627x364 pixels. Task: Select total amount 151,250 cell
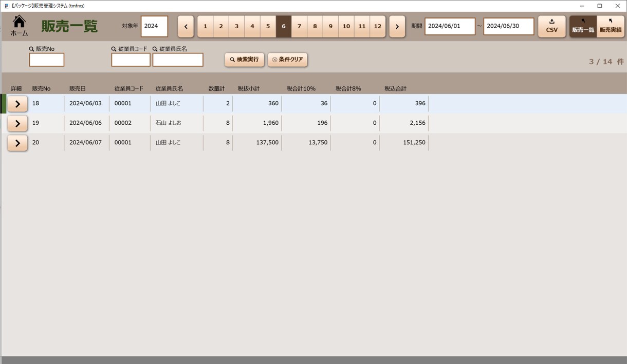click(x=404, y=143)
